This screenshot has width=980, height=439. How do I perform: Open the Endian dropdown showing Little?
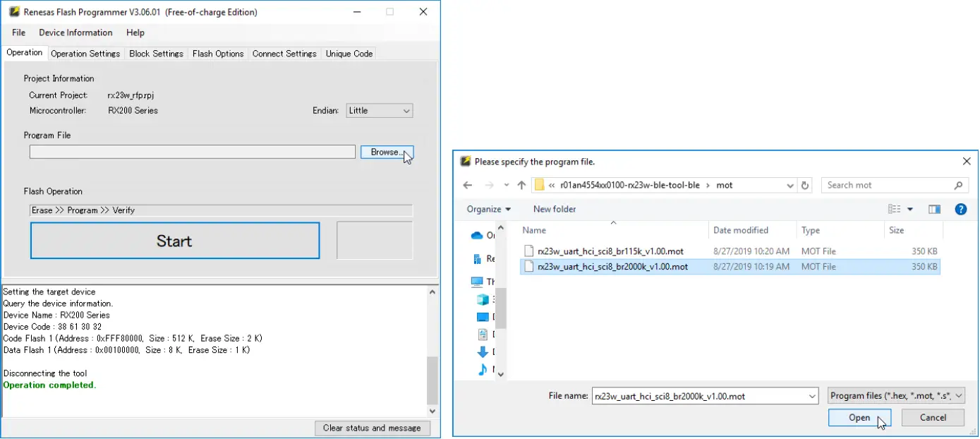(x=379, y=110)
